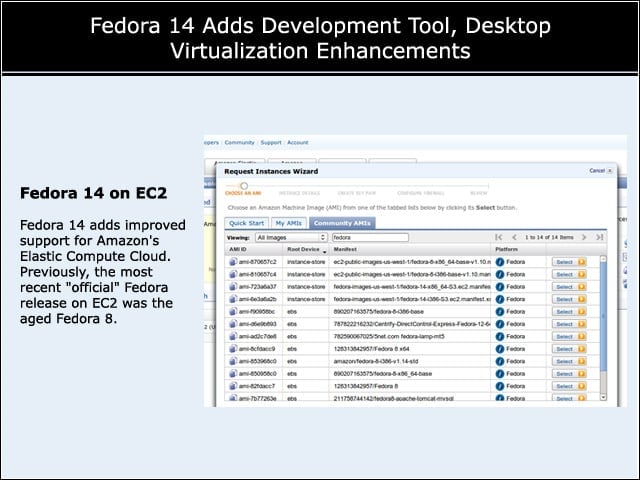Switch to the Quick Start tab
This screenshot has height=480, width=640.
pos(247,223)
